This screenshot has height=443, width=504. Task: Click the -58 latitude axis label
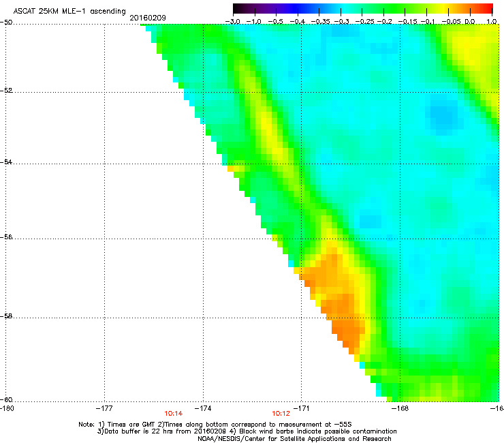pos(6,316)
